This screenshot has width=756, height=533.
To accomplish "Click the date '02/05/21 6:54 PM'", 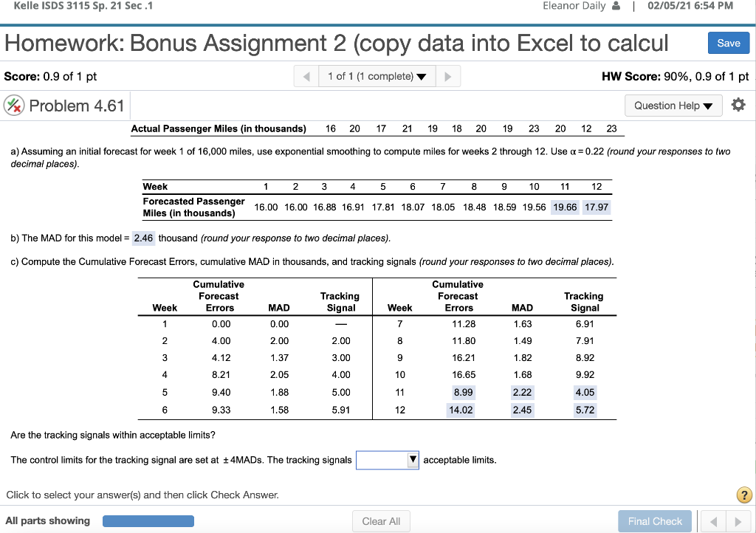I will click(690, 6).
